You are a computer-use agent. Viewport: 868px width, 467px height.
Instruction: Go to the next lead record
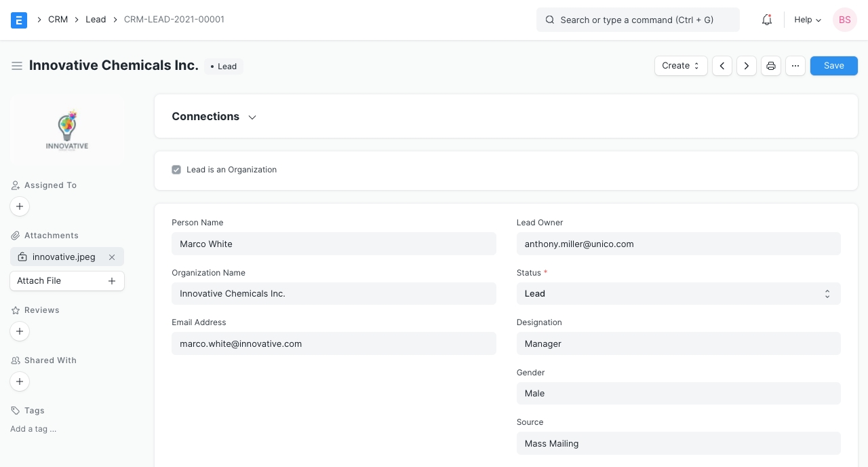point(747,66)
